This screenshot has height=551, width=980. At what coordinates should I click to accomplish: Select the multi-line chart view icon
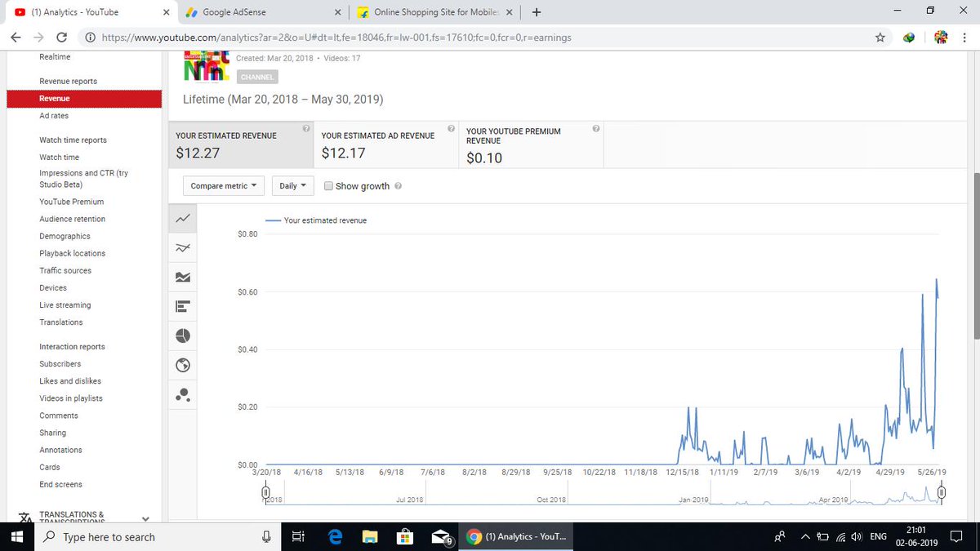pos(183,248)
